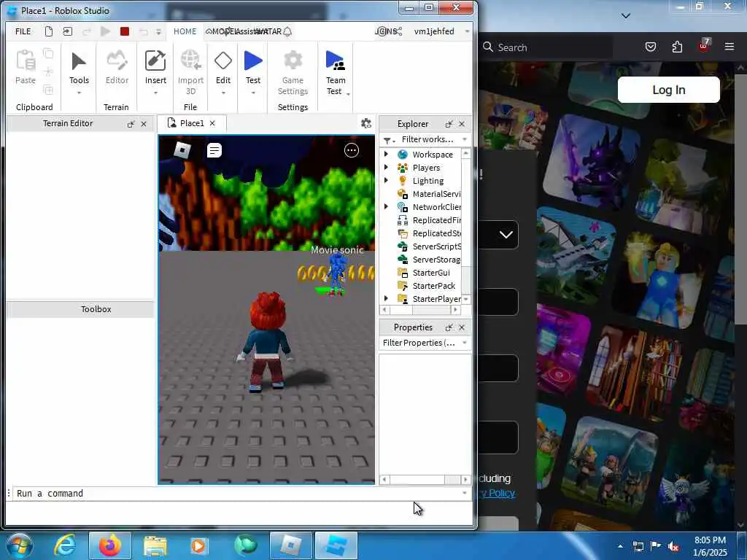
Task: Open the FILE menu
Action: (x=23, y=31)
